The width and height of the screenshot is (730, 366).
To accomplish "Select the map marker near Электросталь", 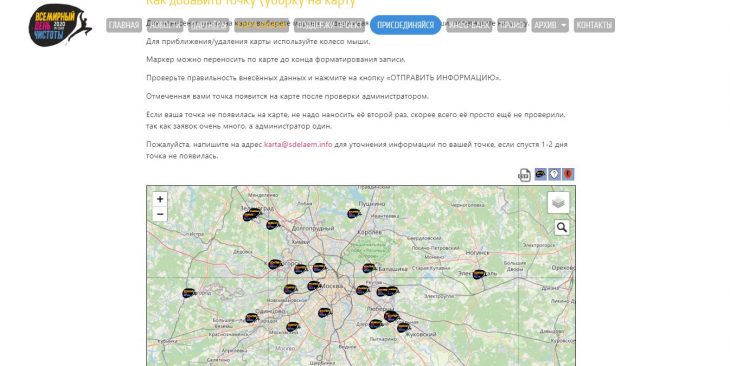I will pyautogui.click(x=479, y=275).
